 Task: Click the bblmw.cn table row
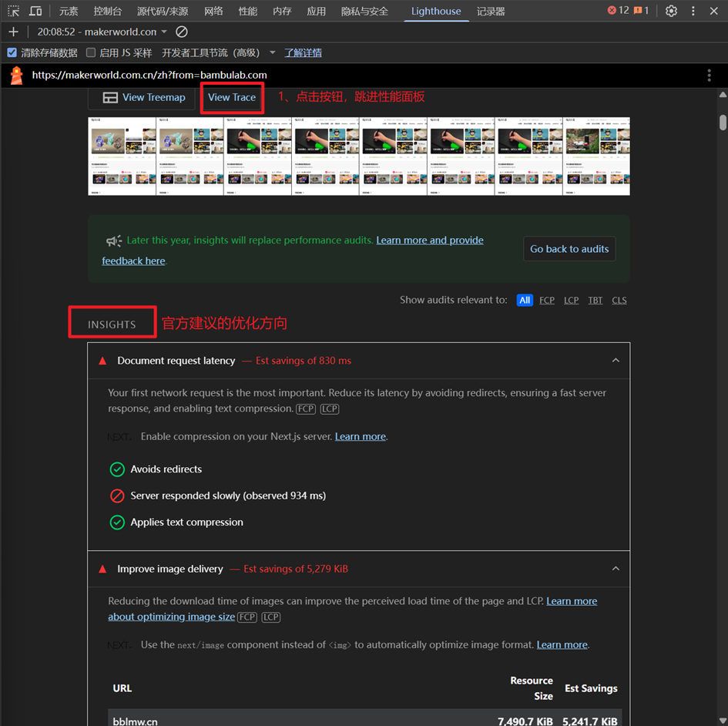[365, 718]
